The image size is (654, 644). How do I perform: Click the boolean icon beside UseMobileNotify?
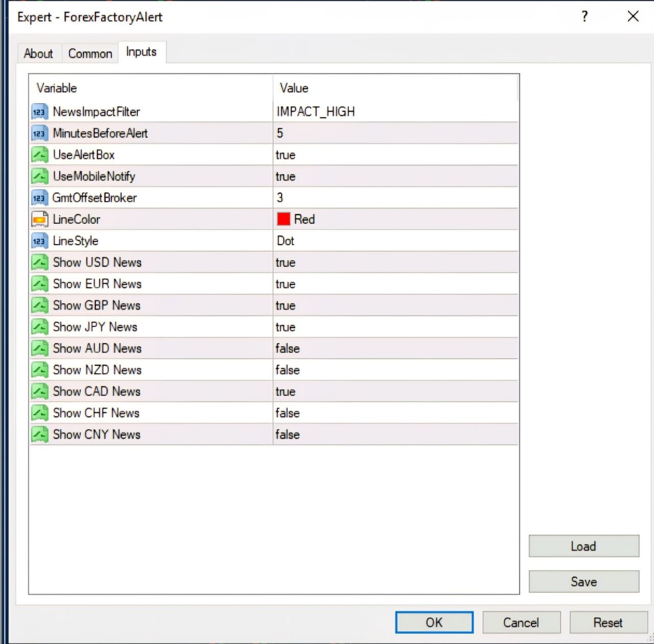(x=40, y=176)
